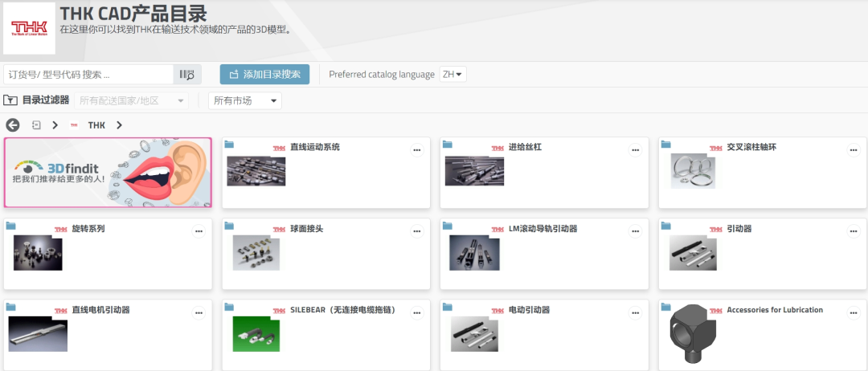The image size is (868, 371).
Task: Open more options for 直线运动系统
Action: (x=417, y=150)
